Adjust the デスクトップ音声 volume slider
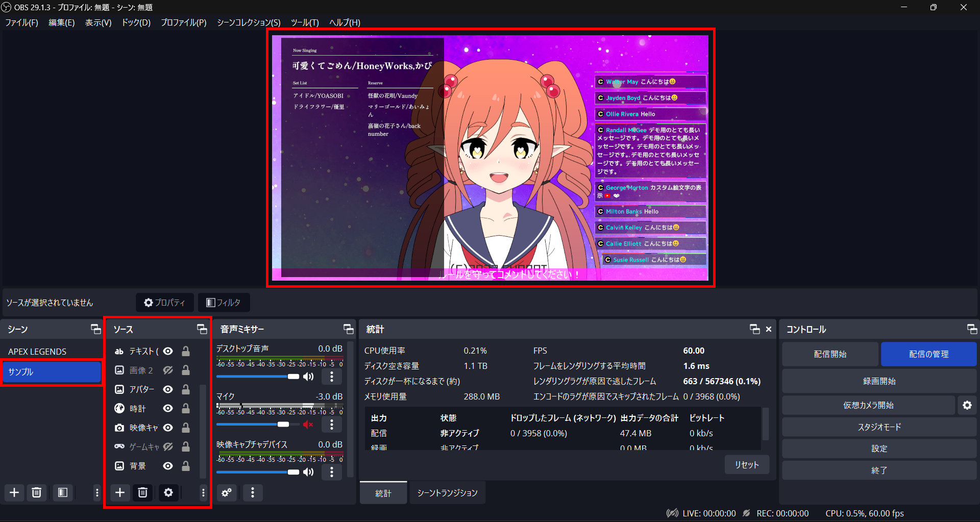The height and width of the screenshot is (522, 980). point(258,377)
